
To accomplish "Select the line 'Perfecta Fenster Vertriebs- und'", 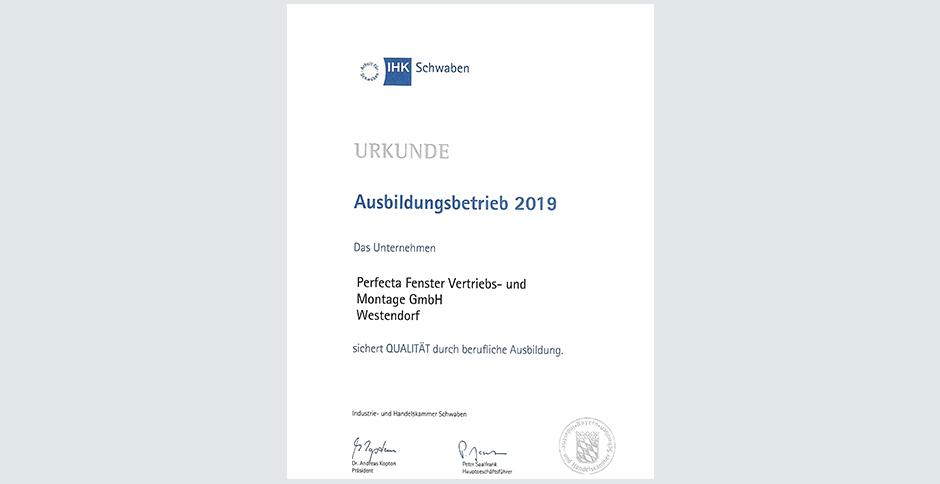I will click(x=440, y=284).
